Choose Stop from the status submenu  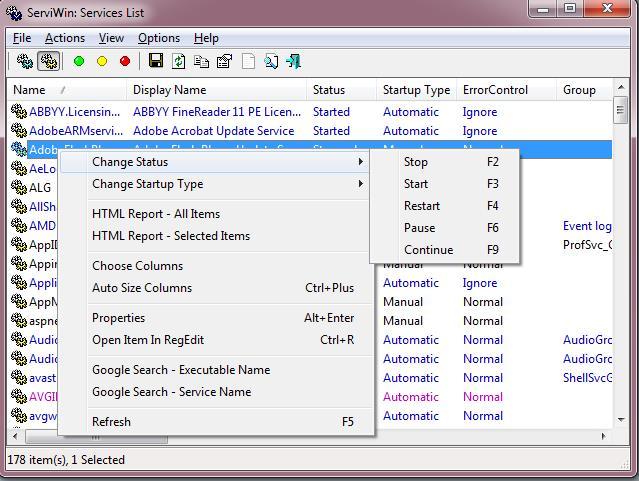click(445, 162)
